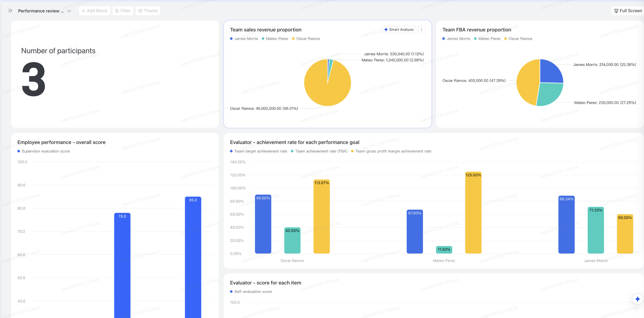Open the Theme settings
644x318 pixels.
point(148,11)
